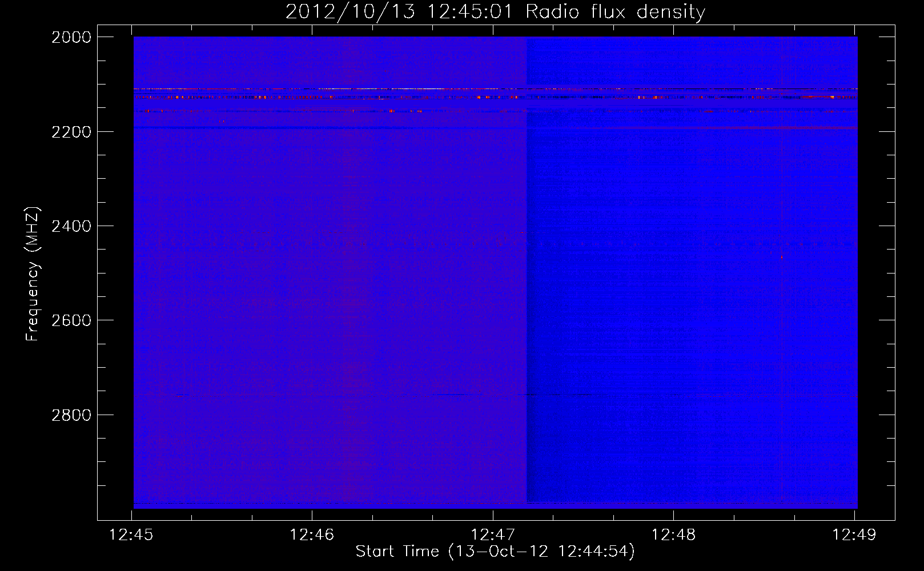Click the "Frequency (MHZ)" axis title

pyautogui.click(x=33, y=274)
